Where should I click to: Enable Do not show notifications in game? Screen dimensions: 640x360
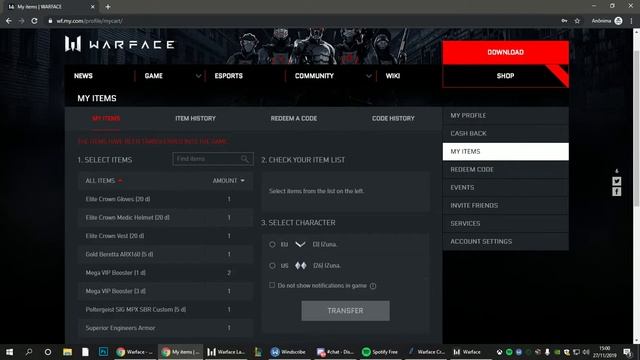272,285
